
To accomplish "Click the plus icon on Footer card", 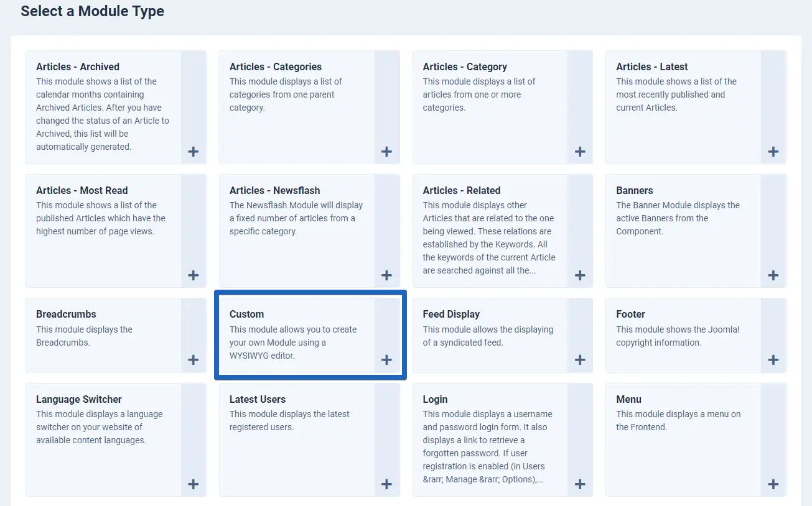I will pyautogui.click(x=773, y=360).
